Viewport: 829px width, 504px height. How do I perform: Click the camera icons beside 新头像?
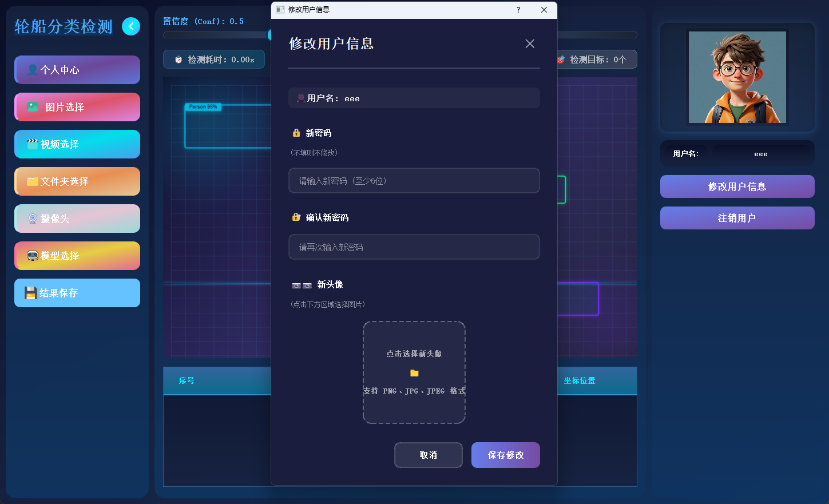302,285
